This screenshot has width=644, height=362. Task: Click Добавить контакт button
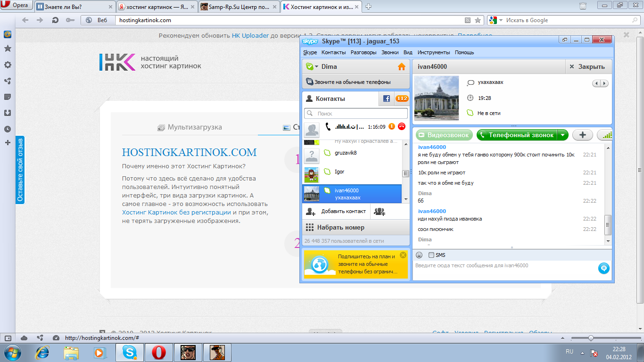point(336,212)
